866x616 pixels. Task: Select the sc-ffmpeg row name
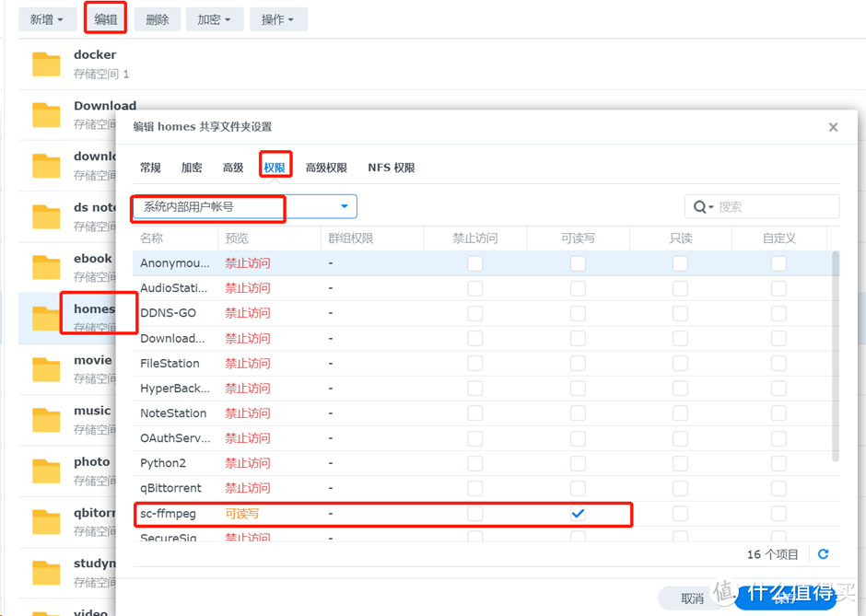168,514
